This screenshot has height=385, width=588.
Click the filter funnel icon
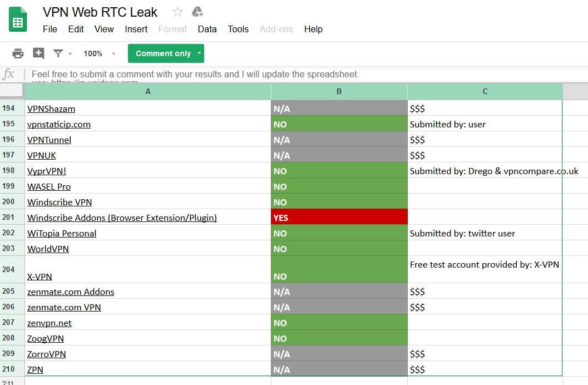(x=58, y=53)
